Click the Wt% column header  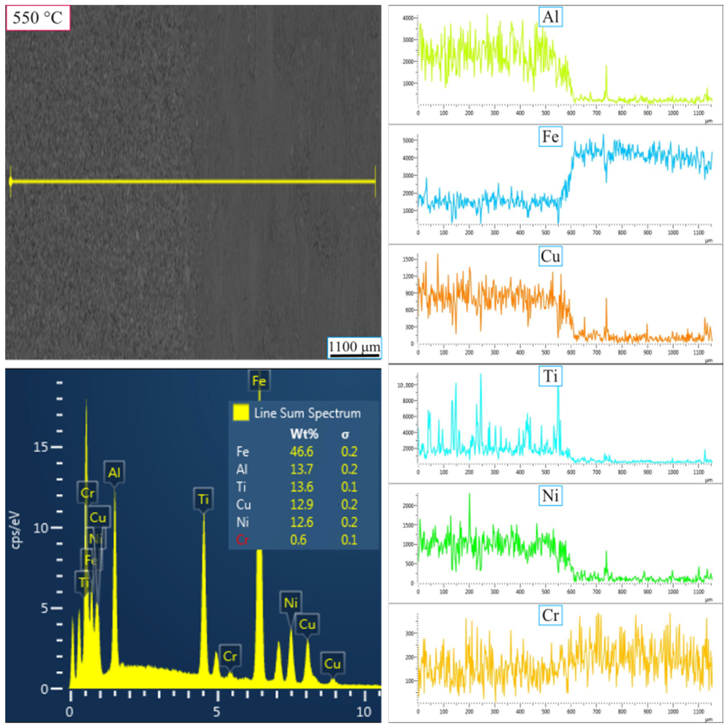click(x=304, y=434)
